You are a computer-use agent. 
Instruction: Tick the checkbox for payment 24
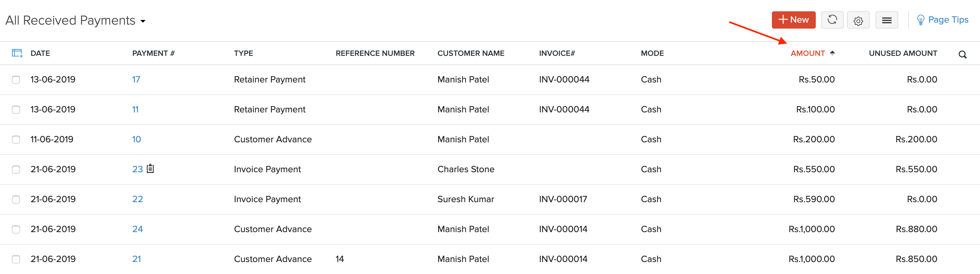pos(16,229)
